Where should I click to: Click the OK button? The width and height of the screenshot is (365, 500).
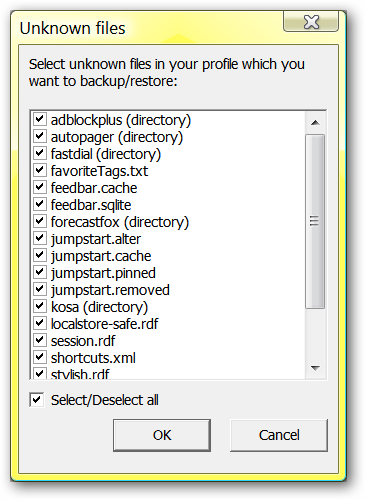click(x=162, y=435)
